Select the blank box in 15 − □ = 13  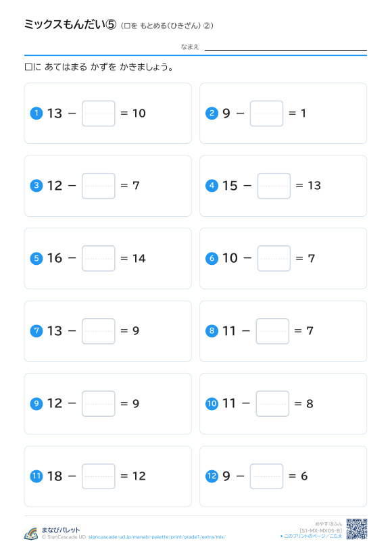[x=274, y=186]
